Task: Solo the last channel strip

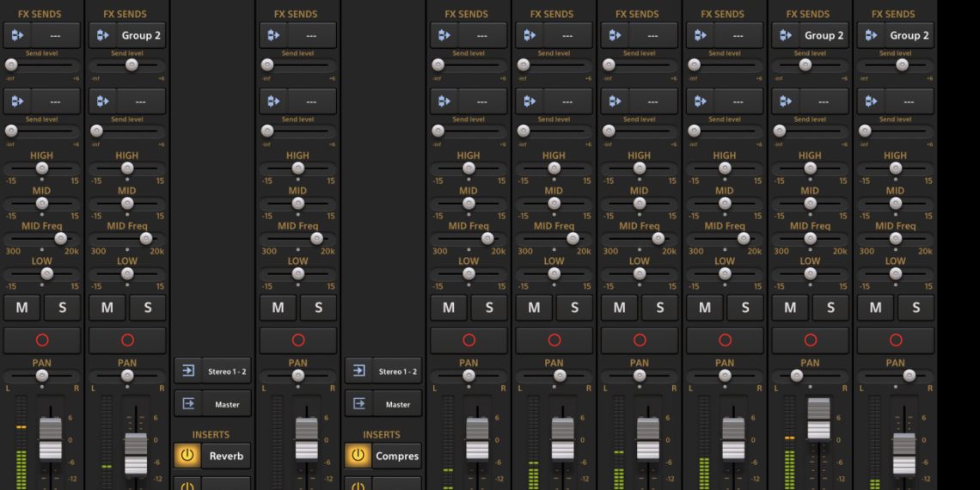Action: click(x=916, y=308)
